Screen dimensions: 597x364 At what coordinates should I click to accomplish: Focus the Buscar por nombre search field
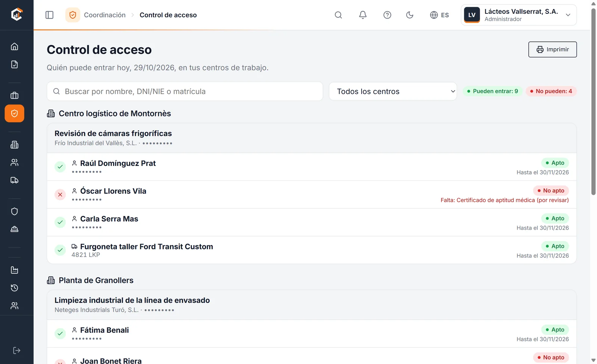[185, 91]
